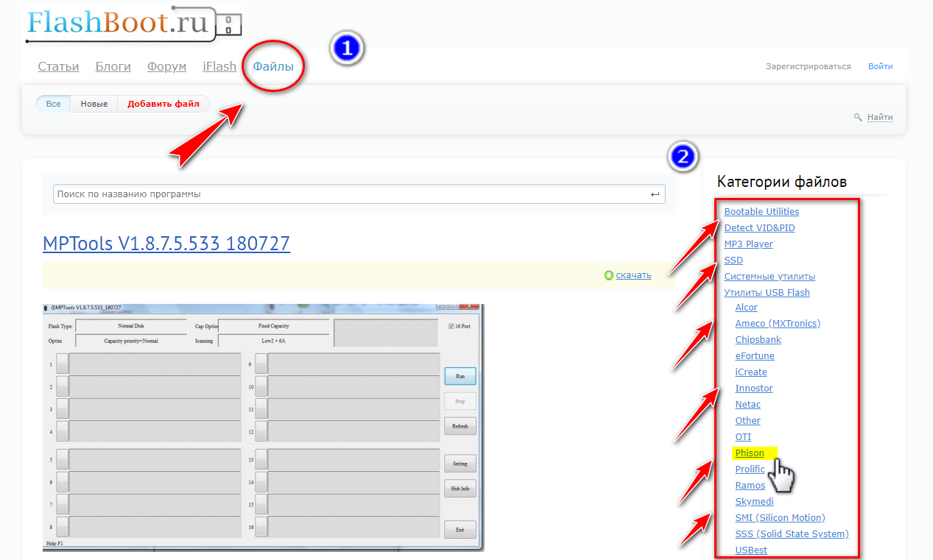Open the Detect VID&PID category
The width and height of the screenshot is (933, 560).
coord(759,227)
